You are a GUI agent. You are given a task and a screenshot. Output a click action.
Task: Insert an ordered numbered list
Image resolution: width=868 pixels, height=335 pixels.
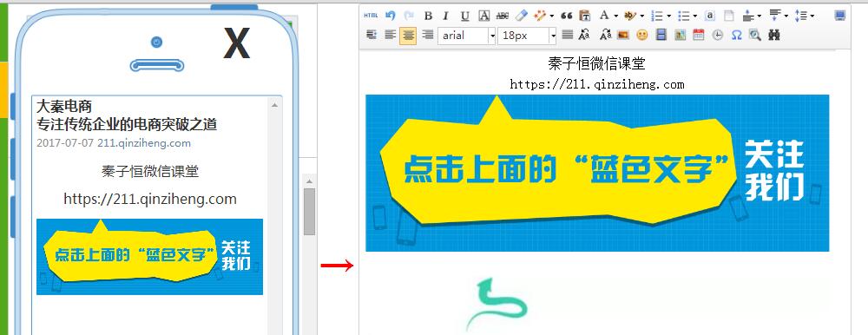(656, 16)
